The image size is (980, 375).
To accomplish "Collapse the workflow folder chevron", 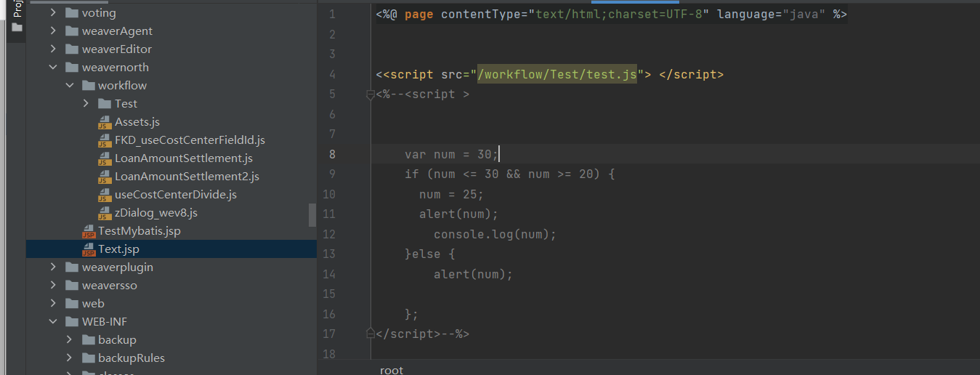I will coord(70,86).
